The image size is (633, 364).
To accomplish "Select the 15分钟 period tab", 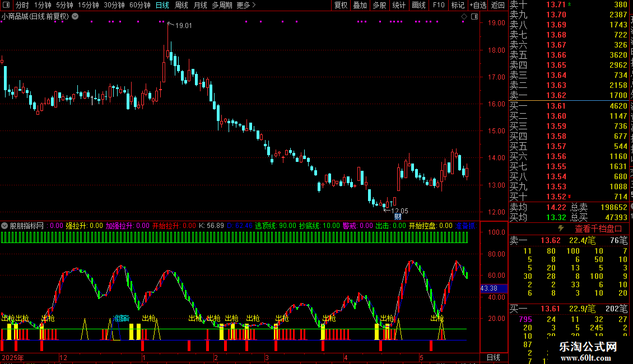I will pyautogui.click(x=88, y=5).
